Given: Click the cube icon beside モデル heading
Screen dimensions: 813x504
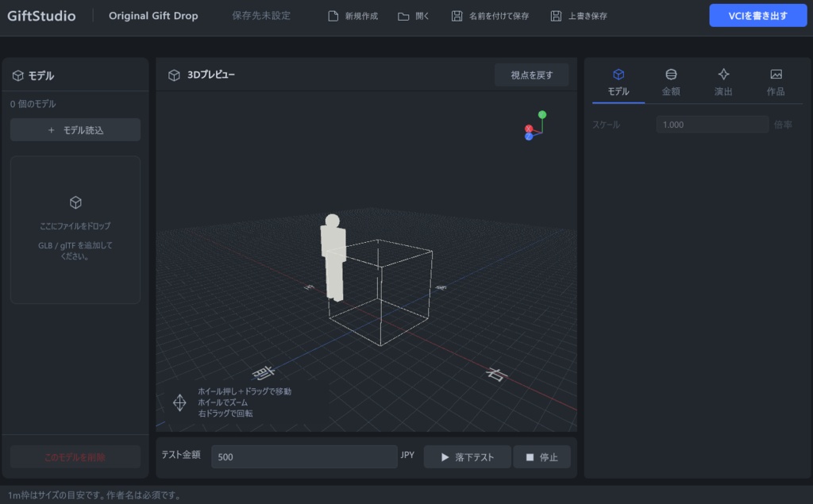Looking at the screenshot, I should pos(18,75).
